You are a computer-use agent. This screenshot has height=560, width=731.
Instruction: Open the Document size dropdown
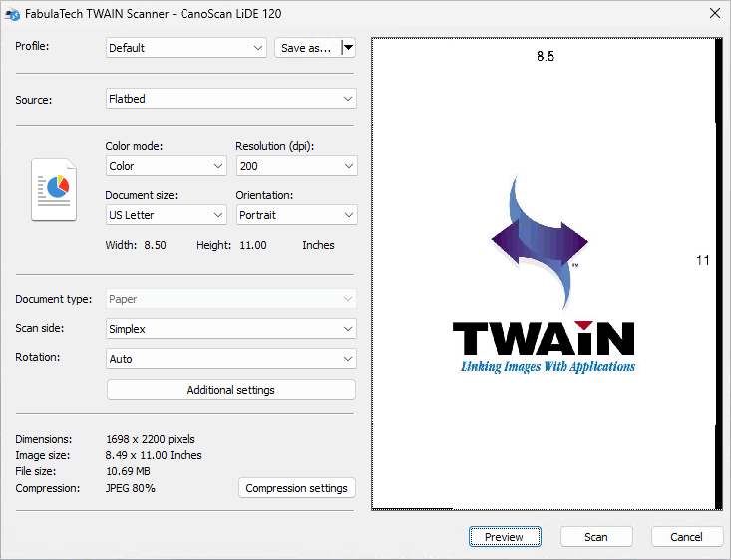pos(166,215)
